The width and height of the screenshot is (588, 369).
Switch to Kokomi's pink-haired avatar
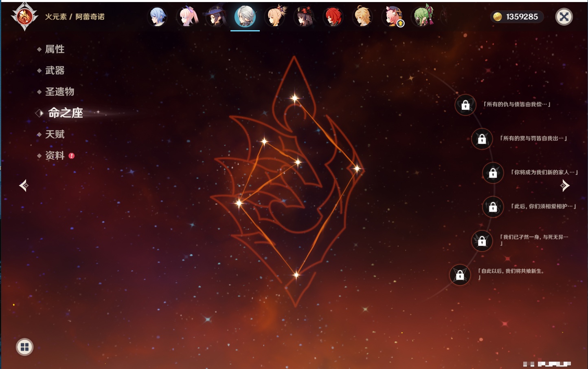coord(187,17)
